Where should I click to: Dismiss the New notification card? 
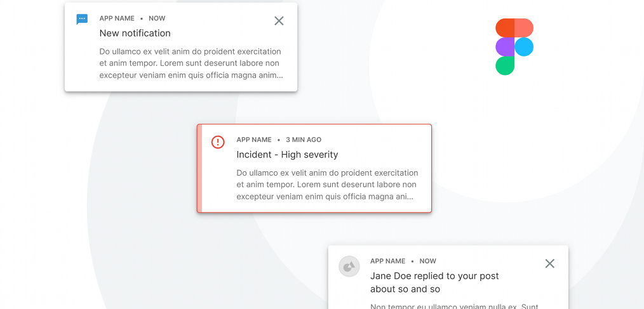279,21
